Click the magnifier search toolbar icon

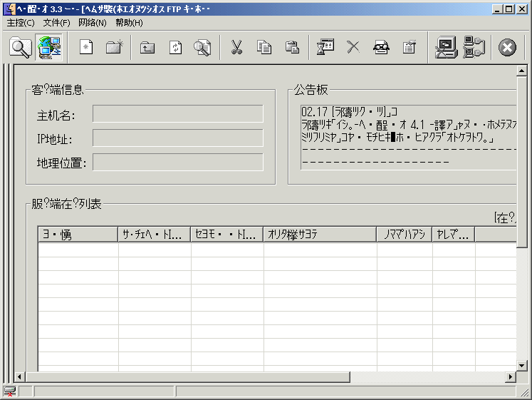pyautogui.click(x=21, y=48)
